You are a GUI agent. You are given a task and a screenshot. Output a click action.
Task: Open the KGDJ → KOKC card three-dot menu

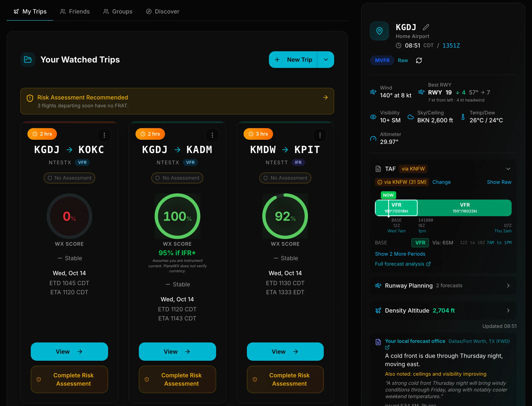104,135
